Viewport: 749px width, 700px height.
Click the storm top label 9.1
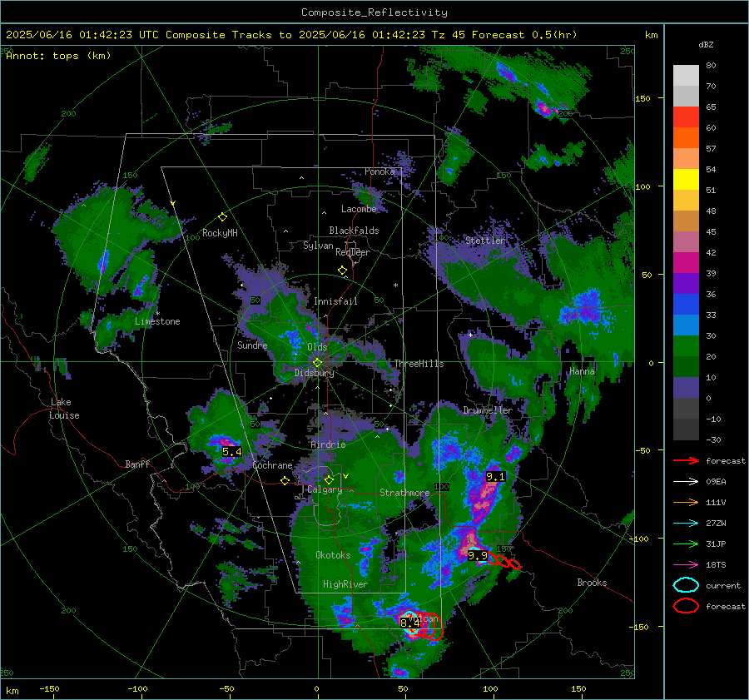tap(495, 476)
